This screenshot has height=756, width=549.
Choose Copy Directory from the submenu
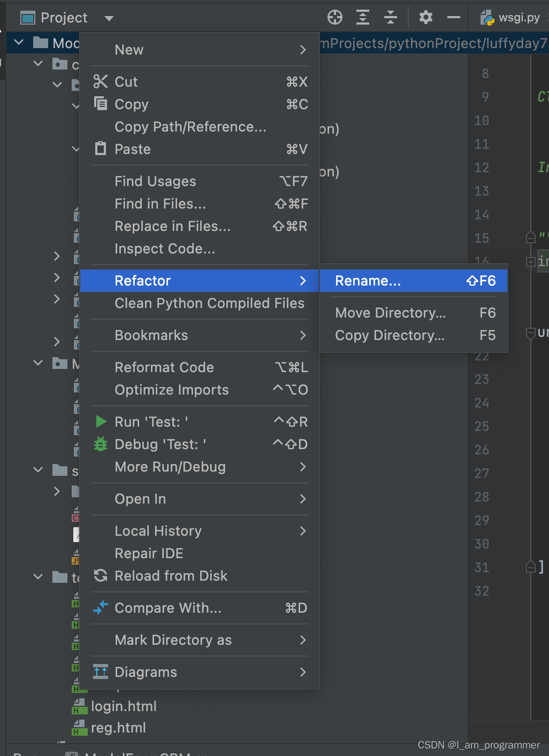coord(389,335)
